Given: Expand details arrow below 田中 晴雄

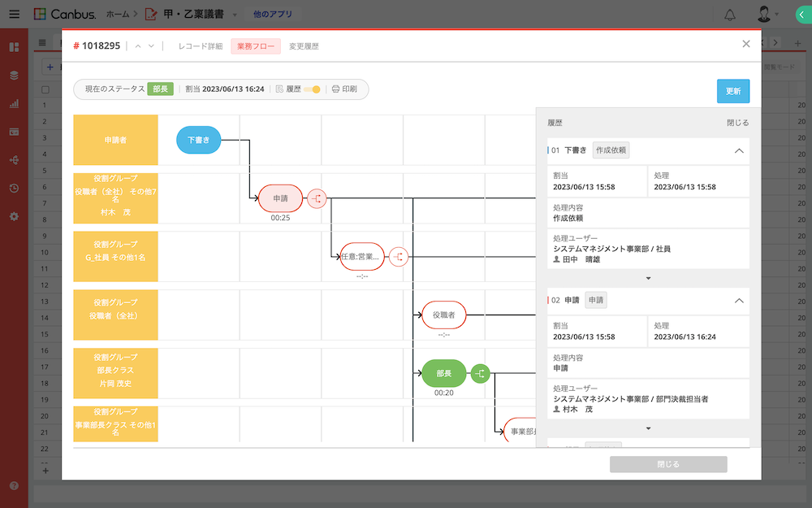Looking at the screenshot, I should 648,279.
